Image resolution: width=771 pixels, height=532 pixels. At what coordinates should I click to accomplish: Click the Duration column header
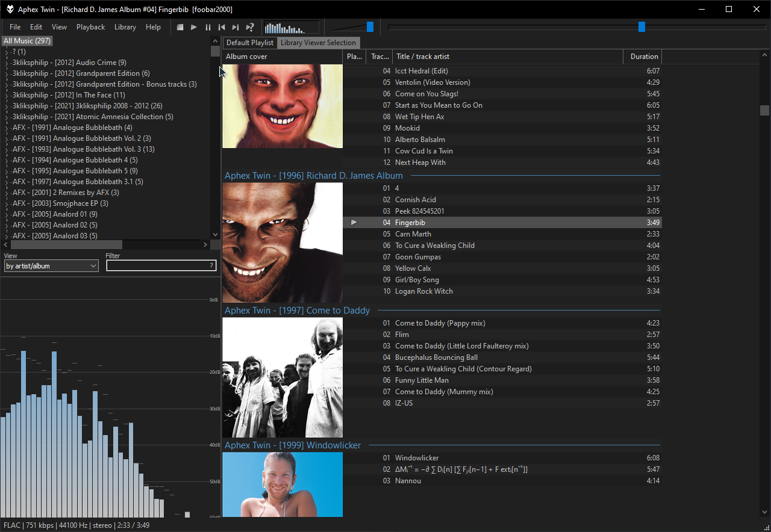(x=643, y=57)
